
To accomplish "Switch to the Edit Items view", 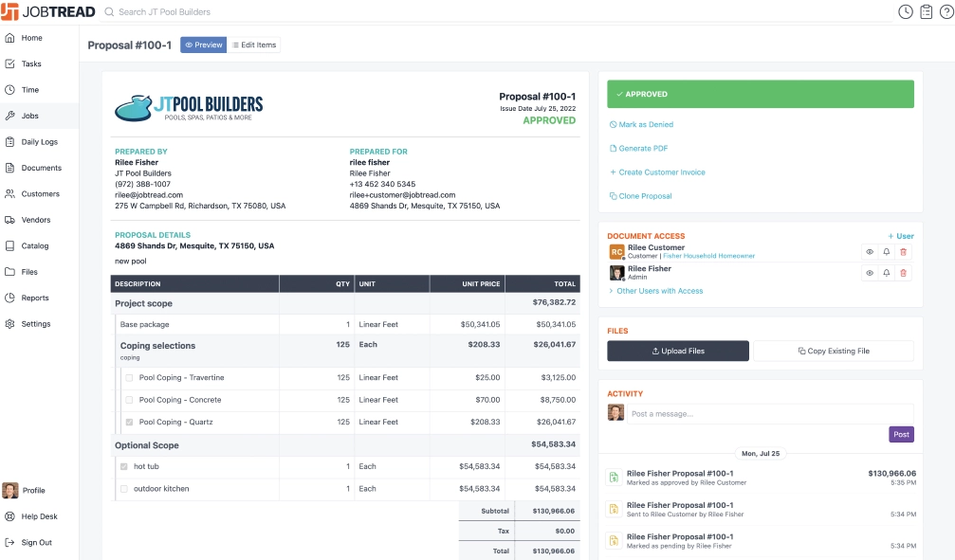I will [x=252, y=44].
